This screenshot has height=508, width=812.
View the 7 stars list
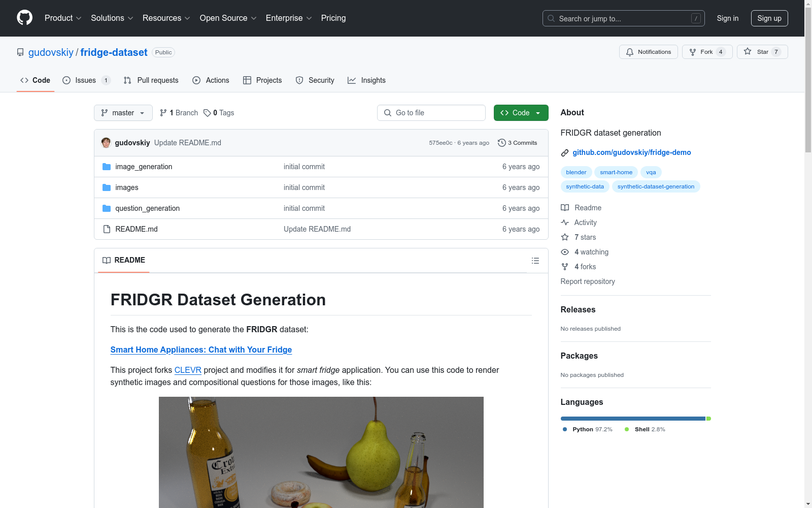point(579,237)
